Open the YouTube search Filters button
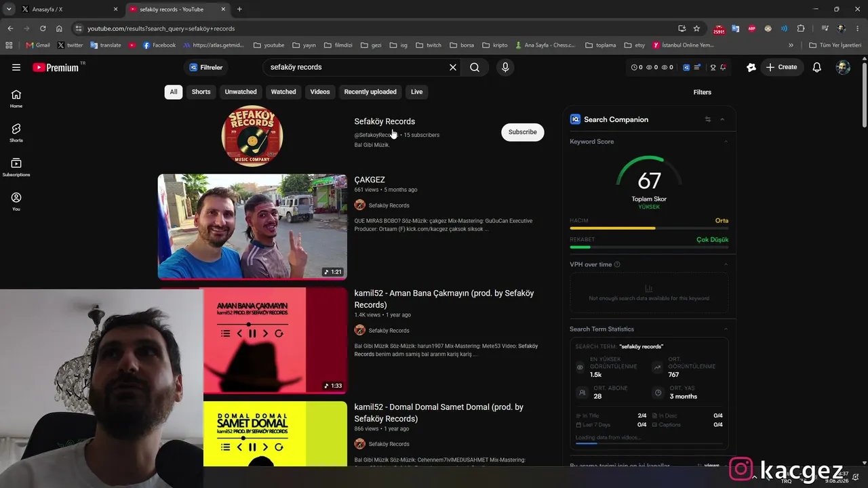The height and width of the screenshot is (488, 868). pos(703,92)
